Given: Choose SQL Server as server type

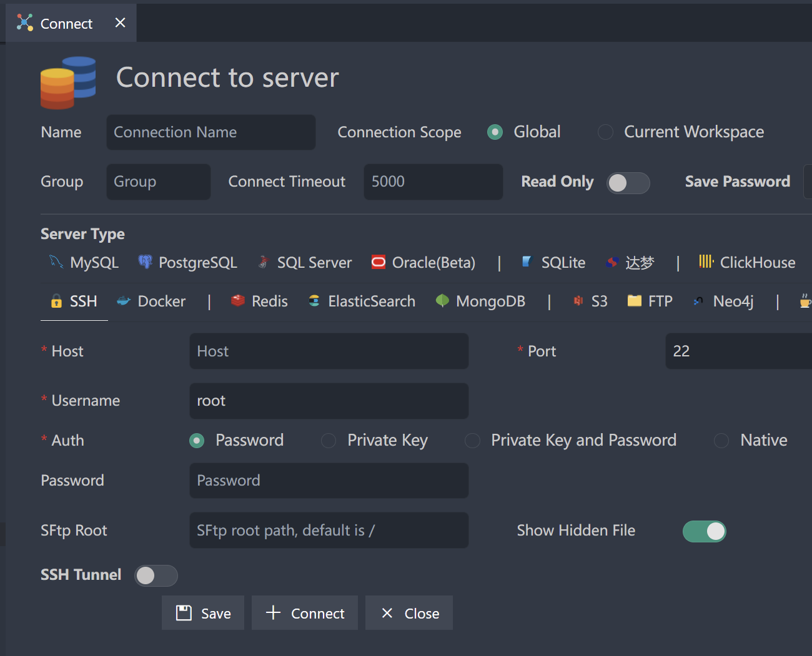Looking at the screenshot, I should click(304, 262).
